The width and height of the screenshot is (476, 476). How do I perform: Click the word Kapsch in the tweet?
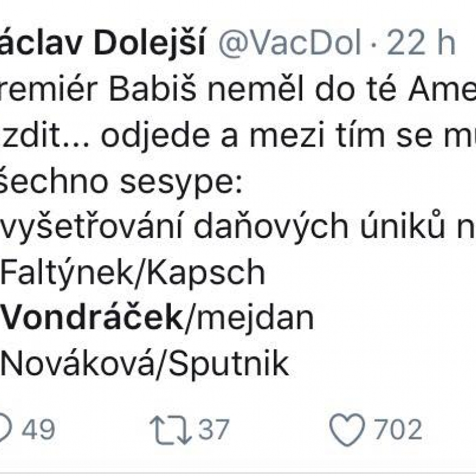tap(206, 273)
